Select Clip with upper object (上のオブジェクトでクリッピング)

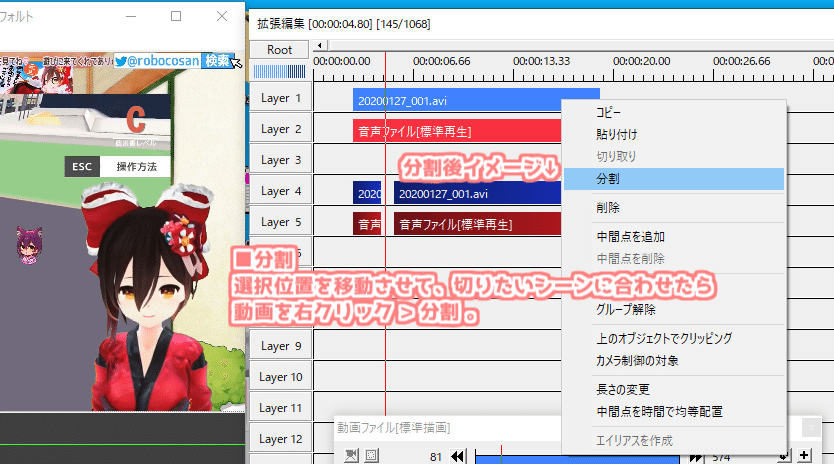(x=664, y=338)
